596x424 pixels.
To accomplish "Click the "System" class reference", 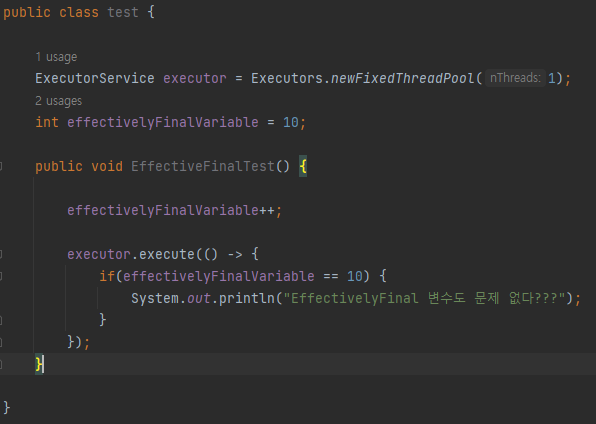I will (x=155, y=299).
